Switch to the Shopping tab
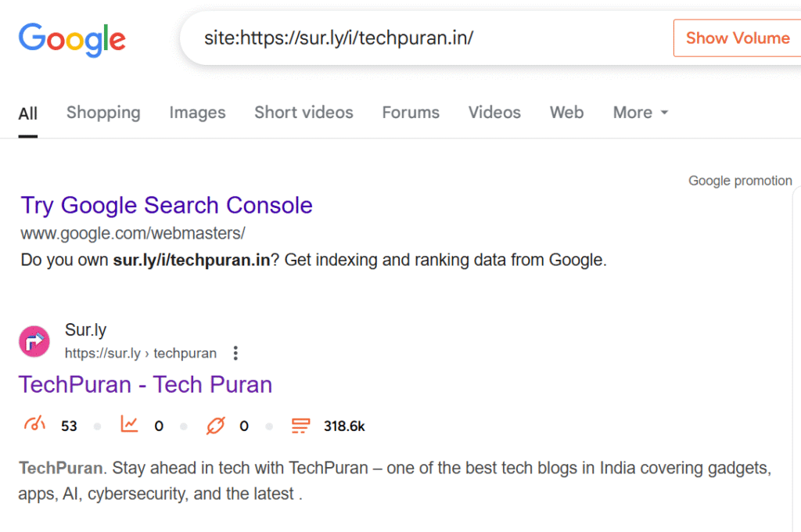This screenshot has height=532, width=801. (x=103, y=113)
